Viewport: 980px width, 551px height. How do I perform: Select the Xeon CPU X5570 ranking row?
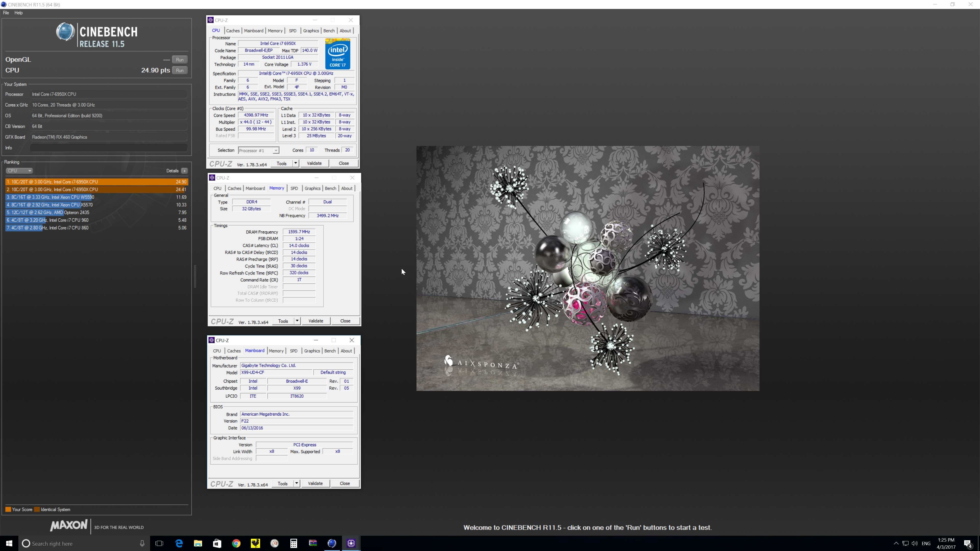[x=97, y=205]
